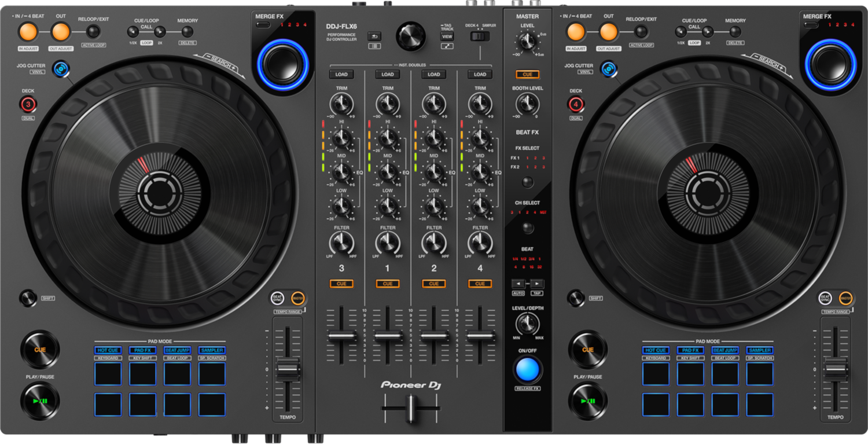
Task: Select HOT CUE pad mode on left deck
Action: click(108, 350)
